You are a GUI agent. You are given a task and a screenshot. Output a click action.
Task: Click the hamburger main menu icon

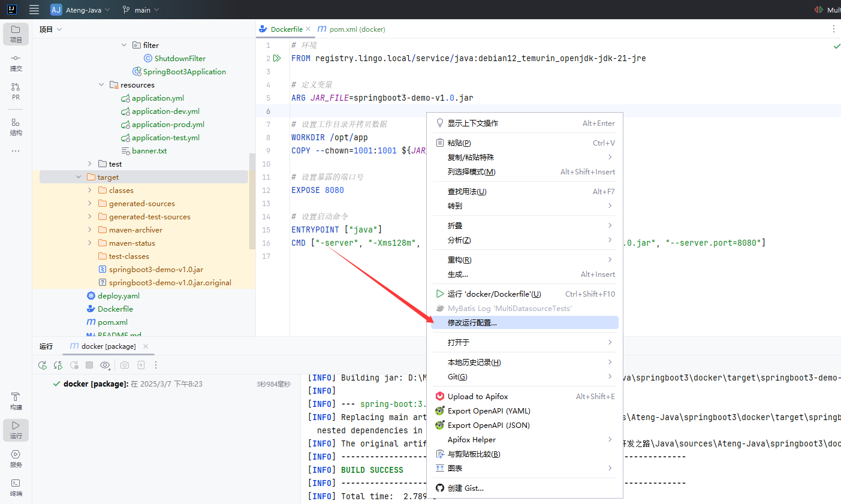[x=34, y=10]
